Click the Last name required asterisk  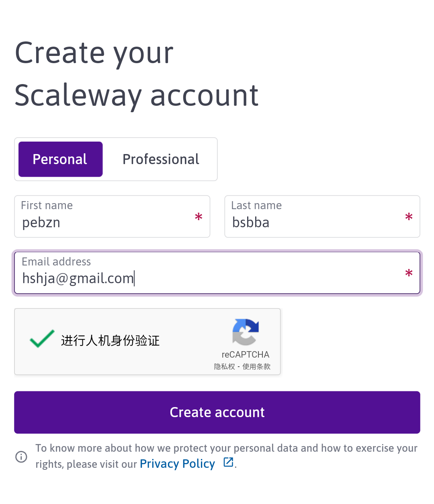click(x=409, y=217)
